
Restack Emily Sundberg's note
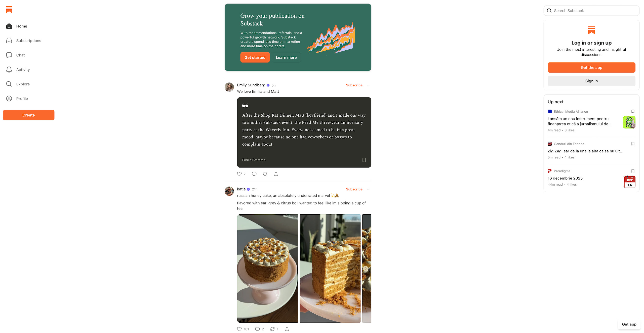(265, 174)
